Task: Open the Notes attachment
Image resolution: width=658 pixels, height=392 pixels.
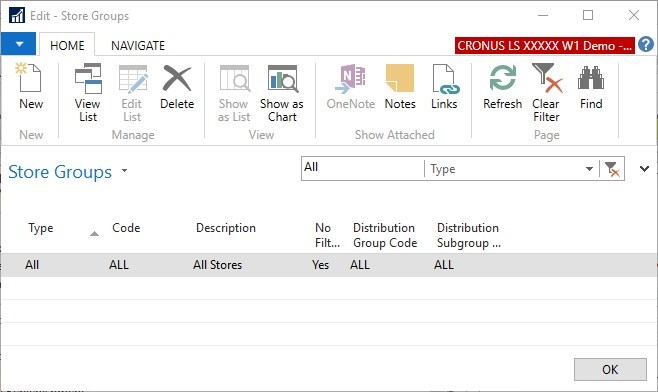Action: 400,86
